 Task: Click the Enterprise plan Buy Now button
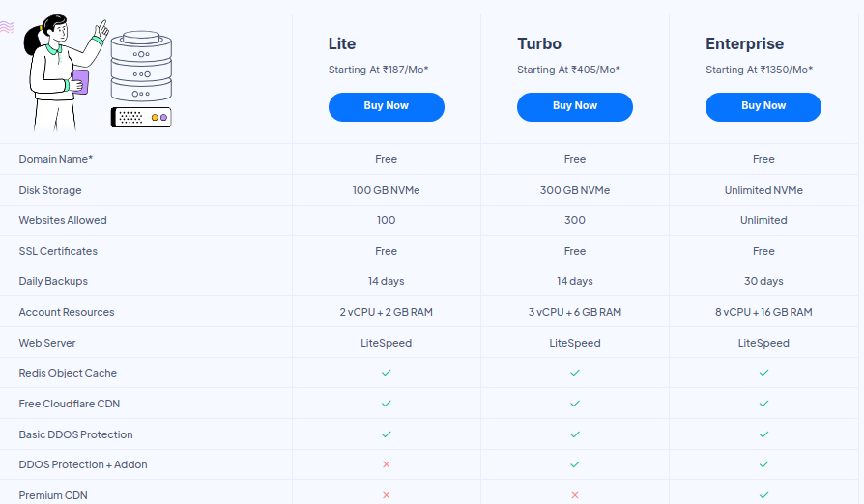[763, 106]
